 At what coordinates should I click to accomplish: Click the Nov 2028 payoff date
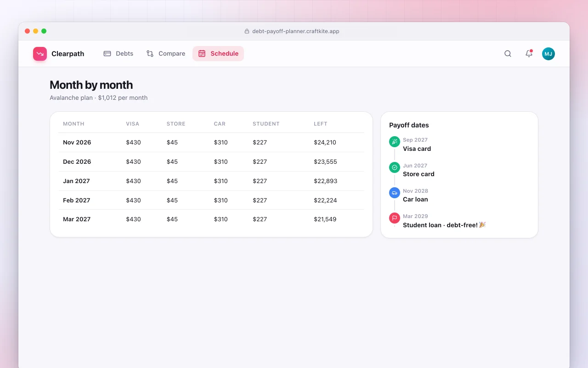click(x=415, y=191)
